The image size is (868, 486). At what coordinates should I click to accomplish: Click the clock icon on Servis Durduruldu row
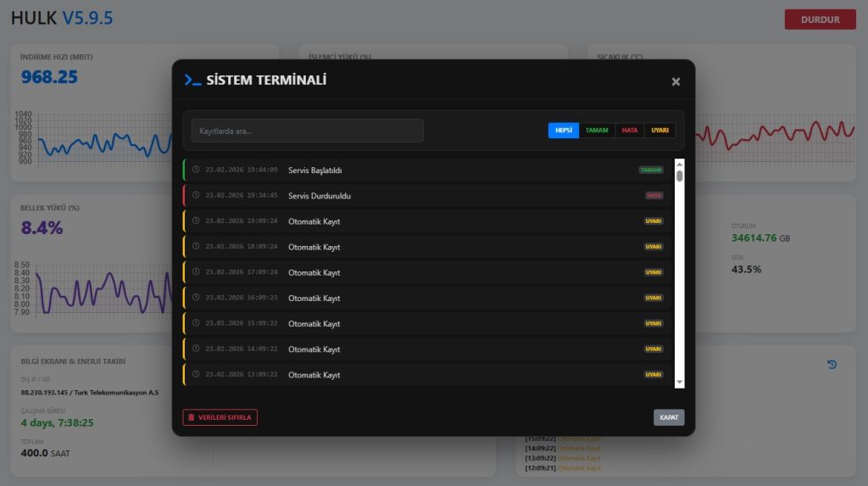(x=196, y=195)
